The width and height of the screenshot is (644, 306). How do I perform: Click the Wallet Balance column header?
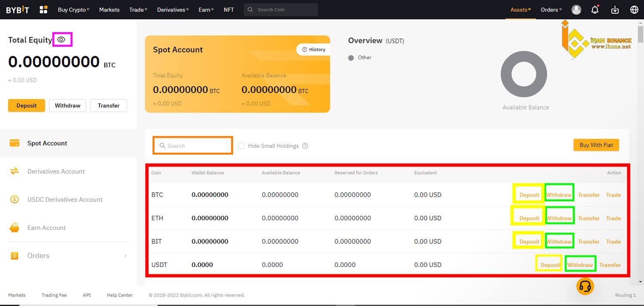click(x=208, y=173)
